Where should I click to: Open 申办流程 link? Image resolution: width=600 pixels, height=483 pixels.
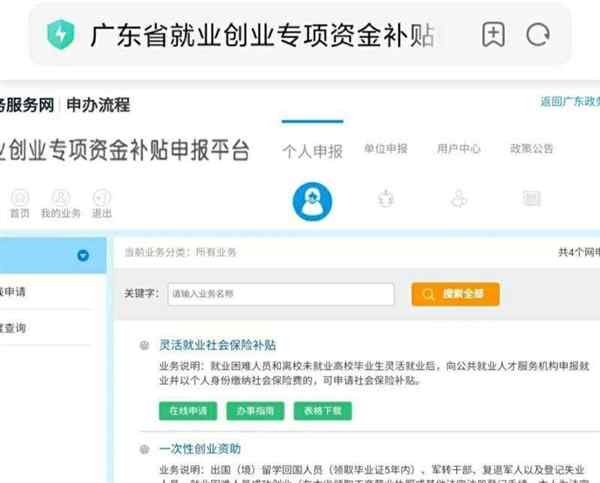pyautogui.click(x=98, y=105)
